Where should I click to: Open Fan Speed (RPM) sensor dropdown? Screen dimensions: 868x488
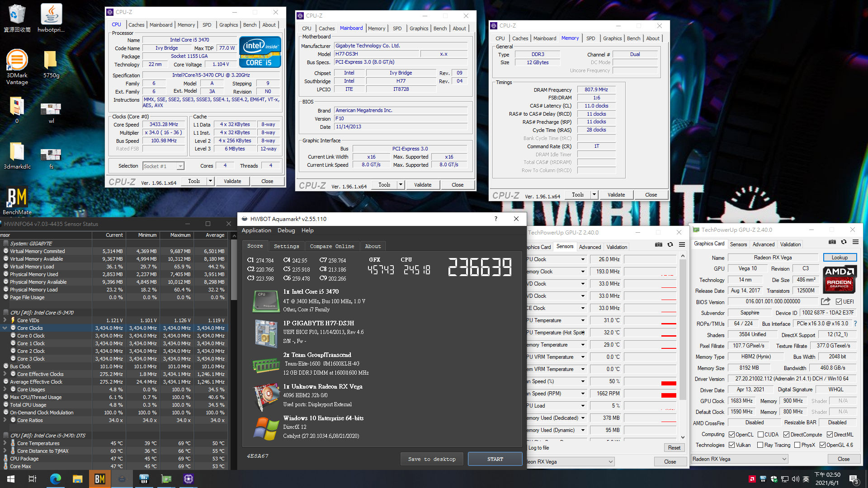point(583,394)
